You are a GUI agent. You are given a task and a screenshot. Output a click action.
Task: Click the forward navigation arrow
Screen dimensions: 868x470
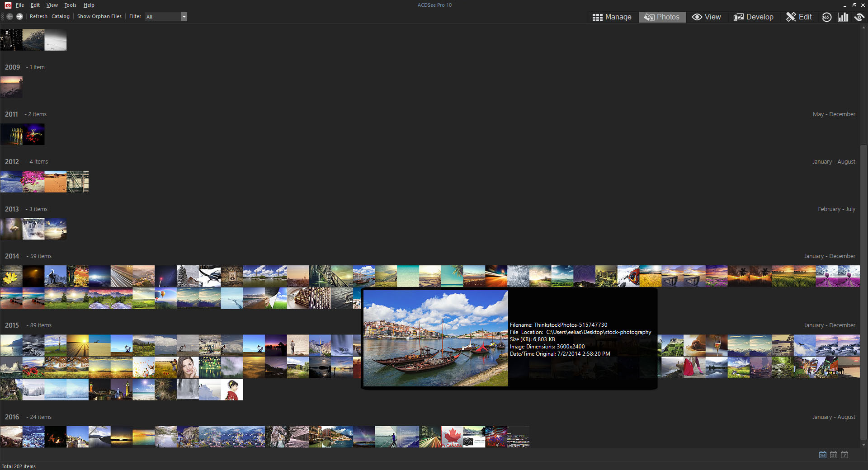tap(19, 17)
